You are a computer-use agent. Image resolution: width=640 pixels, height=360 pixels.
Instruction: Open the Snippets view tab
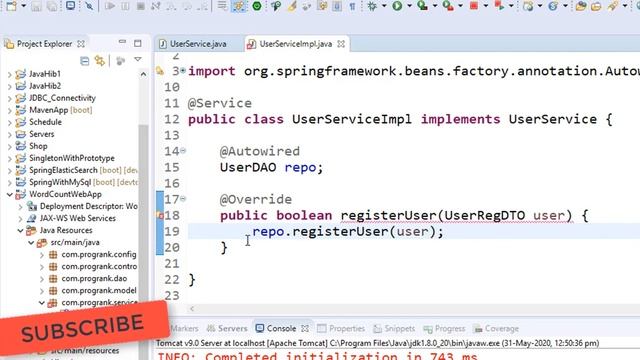pyautogui.click(x=394, y=328)
